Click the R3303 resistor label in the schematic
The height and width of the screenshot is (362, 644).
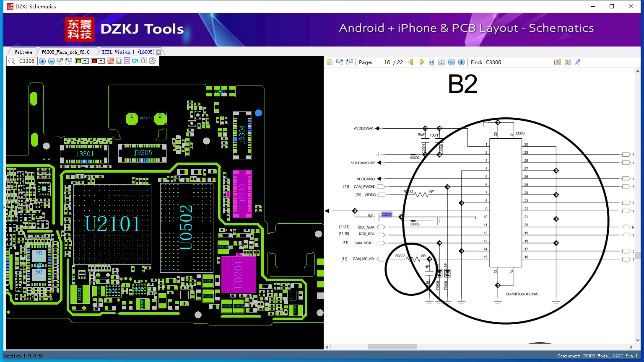[x=400, y=256]
